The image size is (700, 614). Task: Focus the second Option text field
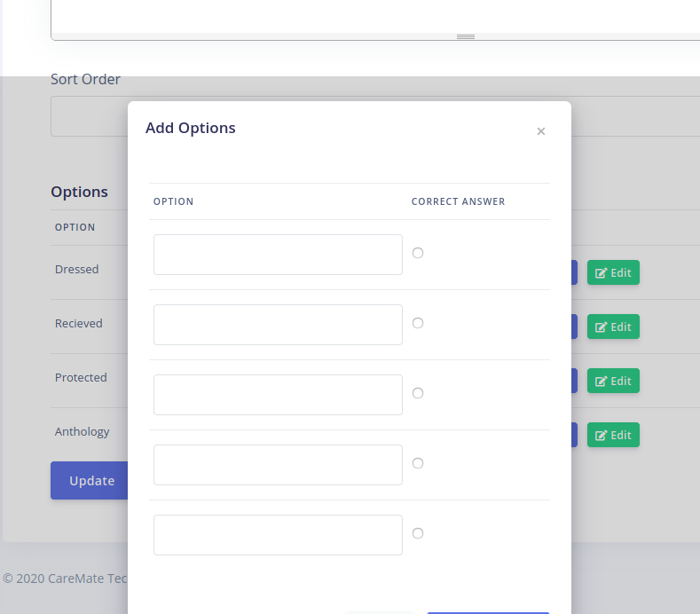tap(278, 325)
